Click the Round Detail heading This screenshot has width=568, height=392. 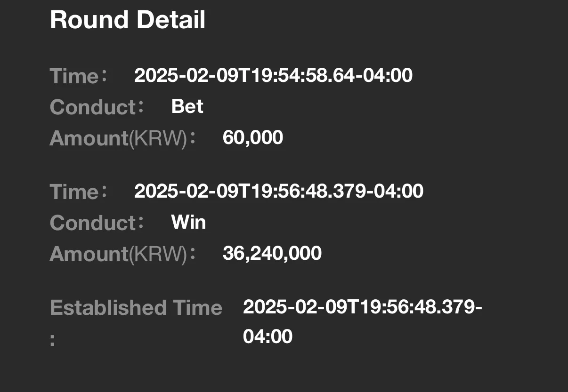pos(128,20)
